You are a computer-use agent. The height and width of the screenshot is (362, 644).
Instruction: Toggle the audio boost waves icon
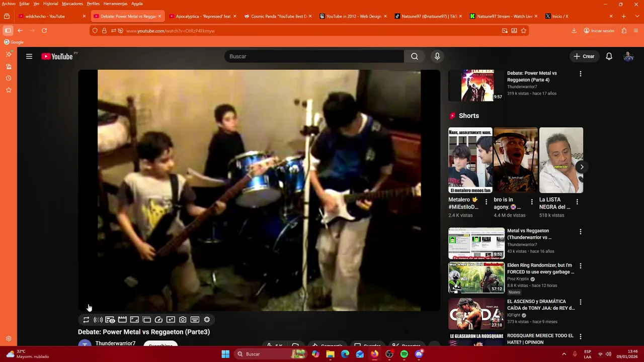coord(98,320)
